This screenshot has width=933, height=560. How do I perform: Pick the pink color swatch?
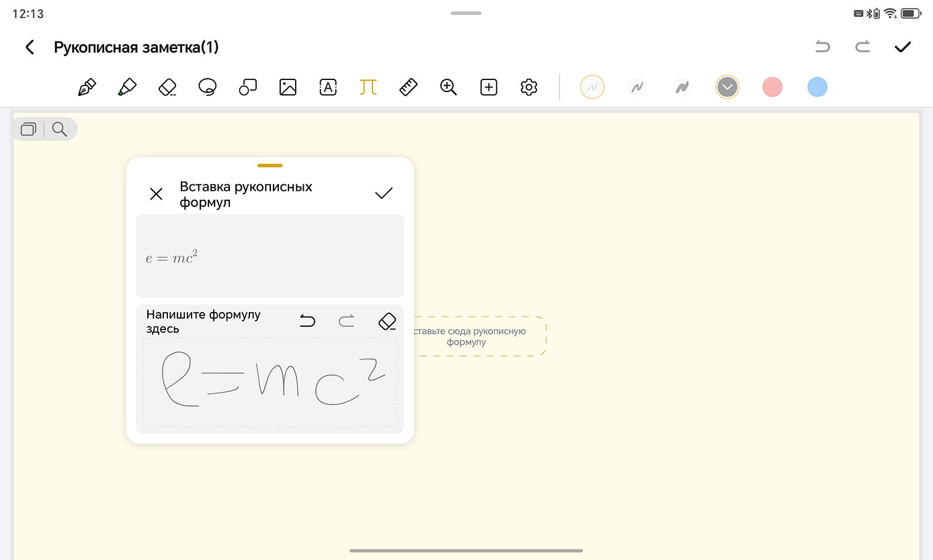[x=772, y=87]
